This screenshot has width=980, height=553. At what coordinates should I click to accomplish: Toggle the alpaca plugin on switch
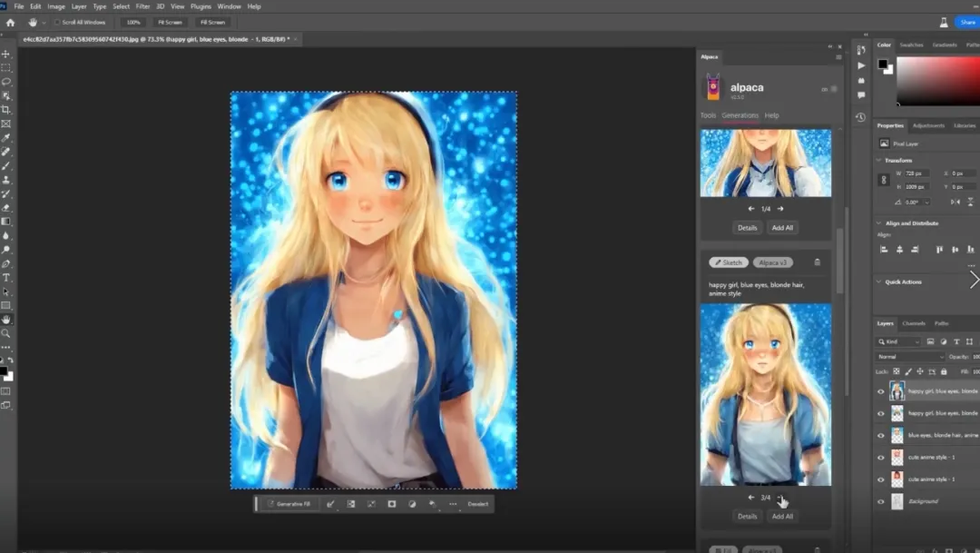tap(834, 89)
